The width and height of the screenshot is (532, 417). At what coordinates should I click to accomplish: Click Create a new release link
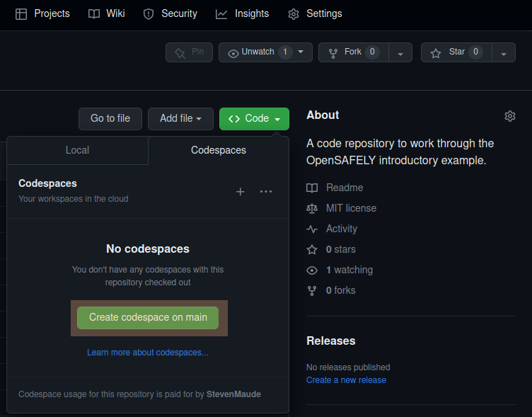346,380
